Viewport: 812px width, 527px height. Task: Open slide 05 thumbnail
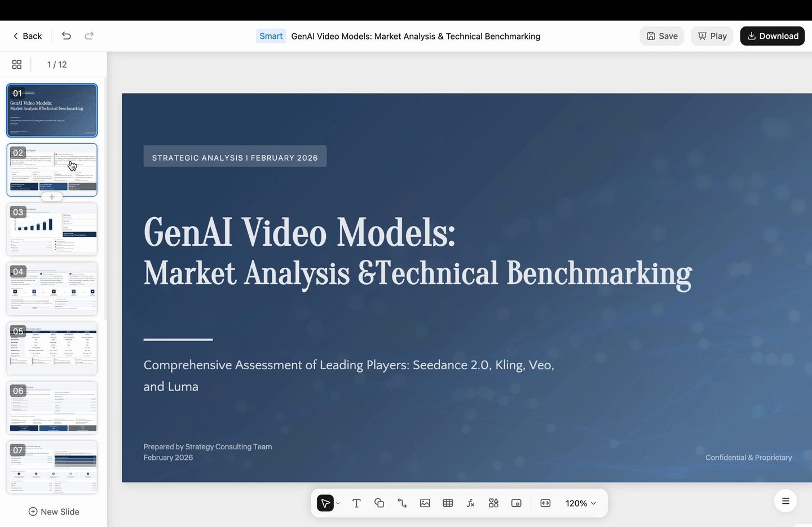pyautogui.click(x=52, y=348)
